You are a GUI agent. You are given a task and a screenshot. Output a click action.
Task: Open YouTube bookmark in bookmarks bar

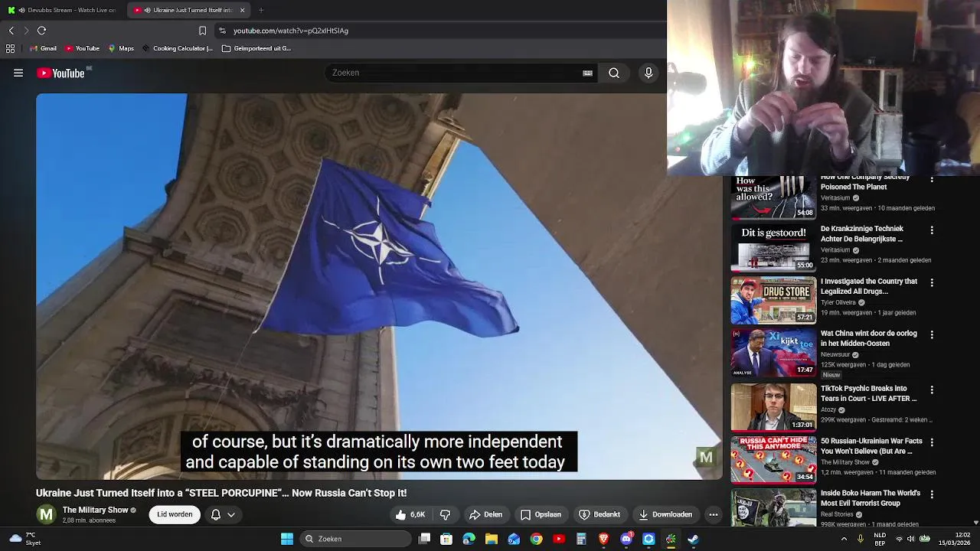point(82,48)
